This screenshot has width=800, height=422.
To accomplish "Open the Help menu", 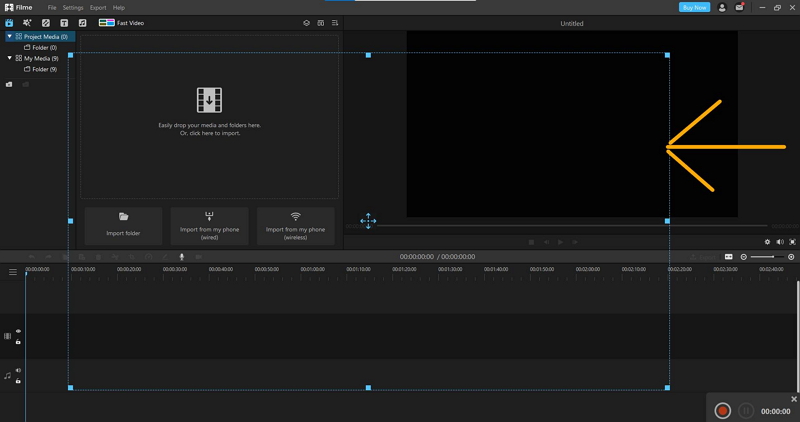I will 119,8.
